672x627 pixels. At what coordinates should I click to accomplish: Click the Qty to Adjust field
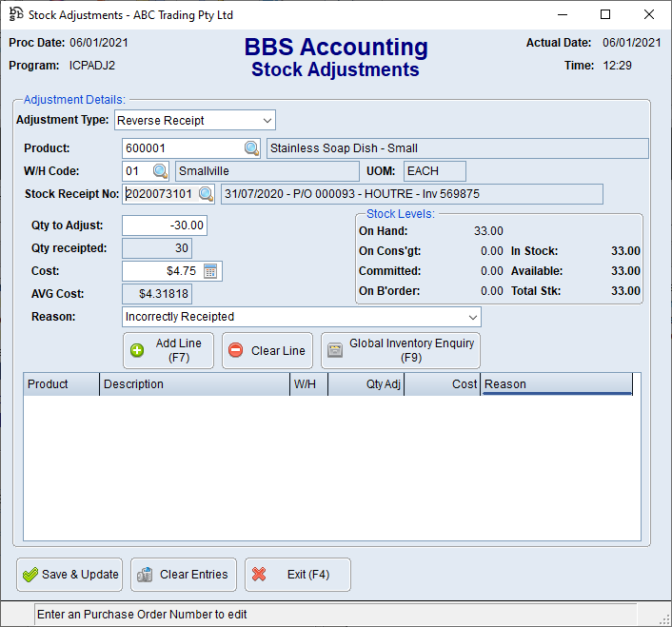[164, 225]
